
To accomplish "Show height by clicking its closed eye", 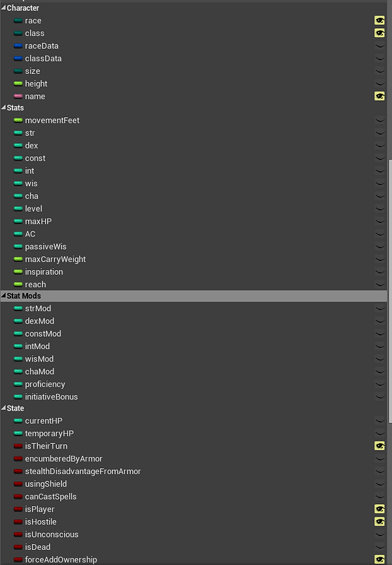I will 380,84.
